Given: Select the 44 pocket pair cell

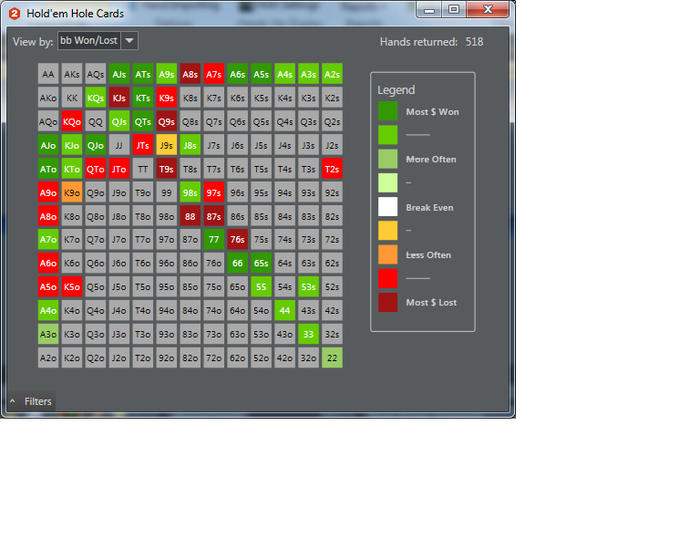Looking at the screenshot, I should (285, 310).
